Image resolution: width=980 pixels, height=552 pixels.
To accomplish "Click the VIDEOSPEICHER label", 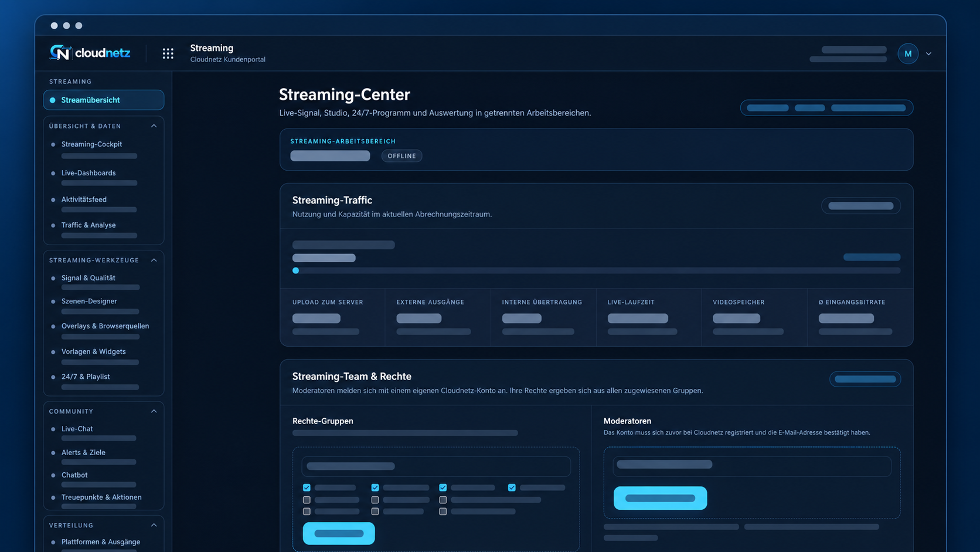I will (739, 302).
